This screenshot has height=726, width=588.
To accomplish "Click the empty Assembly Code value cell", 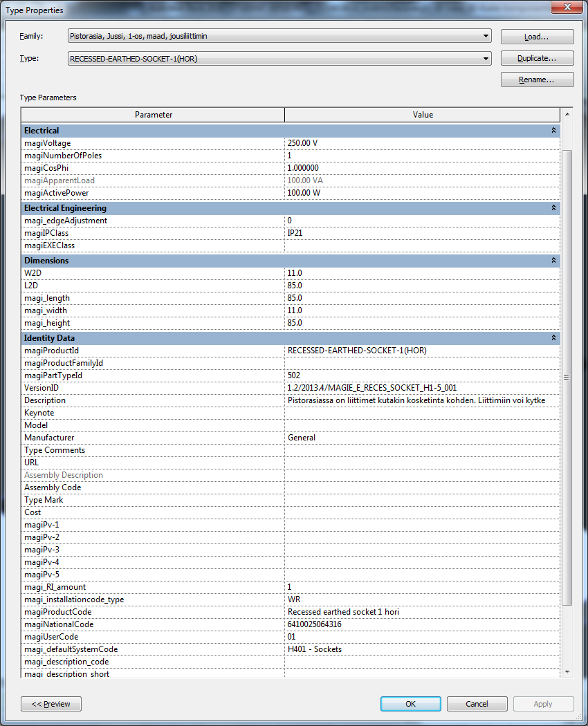I will (x=422, y=487).
